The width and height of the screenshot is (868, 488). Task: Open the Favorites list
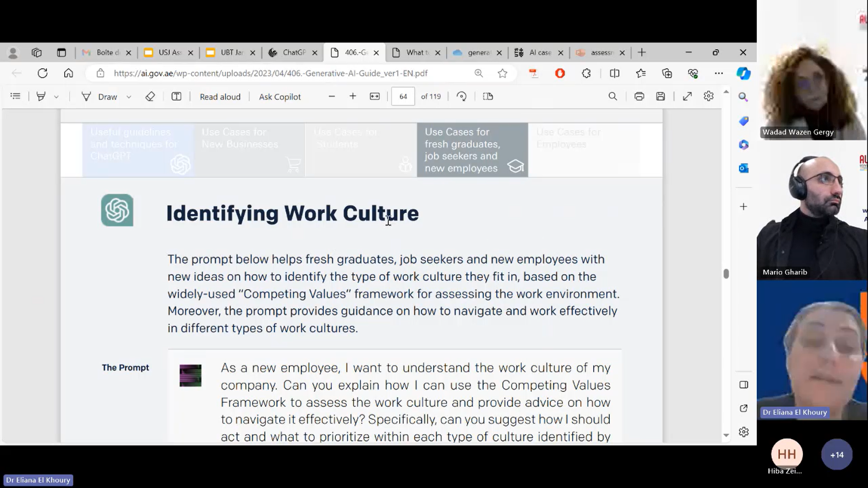click(641, 73)
